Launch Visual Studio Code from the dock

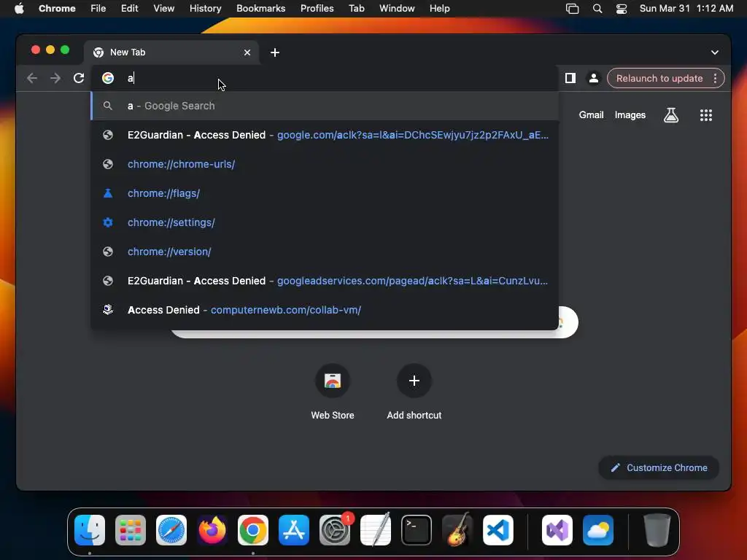click(498, 530)
